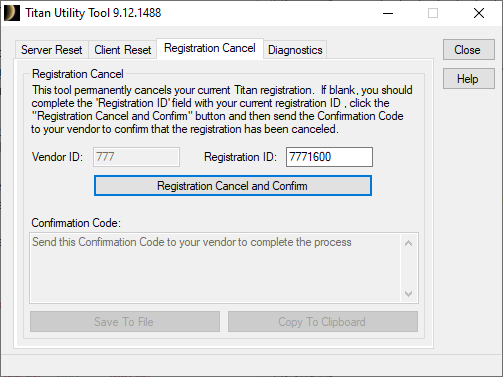Click Copy To Clipboard button
Screen dimensions: 503x377
[x=323, y=322]
